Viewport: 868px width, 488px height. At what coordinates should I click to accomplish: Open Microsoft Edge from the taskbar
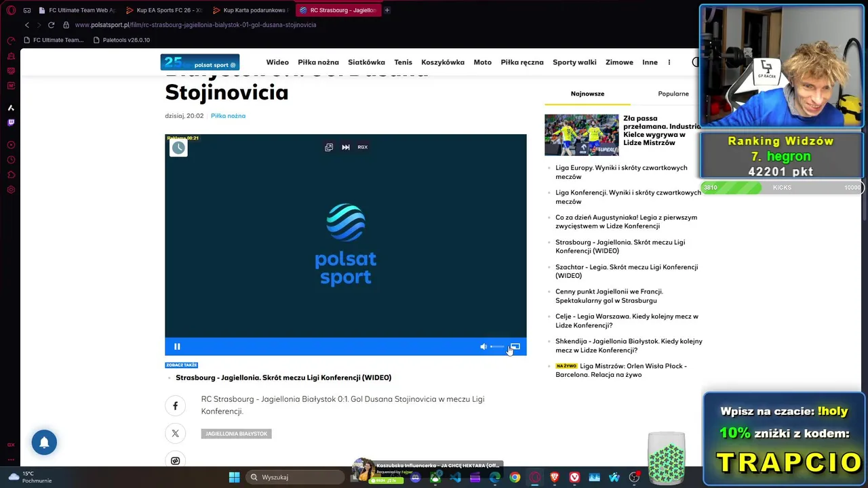click(x=495, y=477)
